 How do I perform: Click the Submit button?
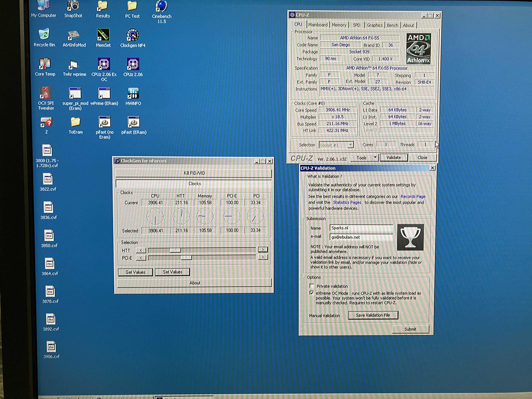click(x=410, y=329)
